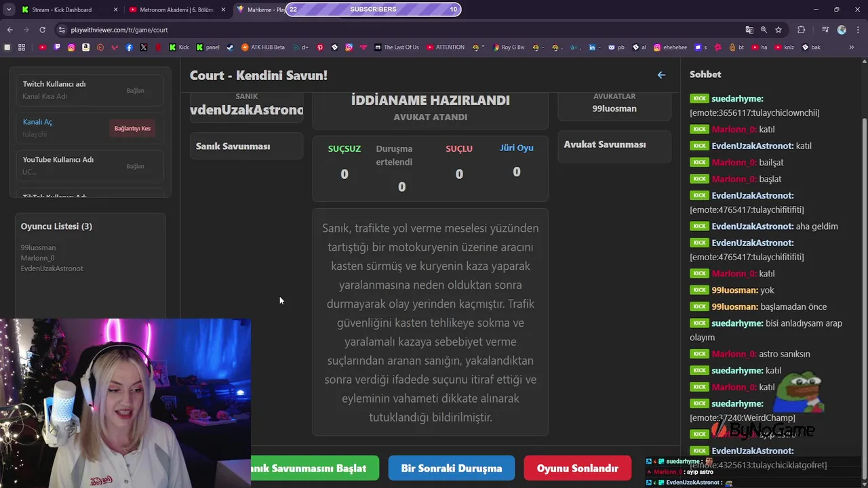This screenshot has height=488, width=868.
Task: Open Chrome extensions puzzle icon
Action: [801, 30]
